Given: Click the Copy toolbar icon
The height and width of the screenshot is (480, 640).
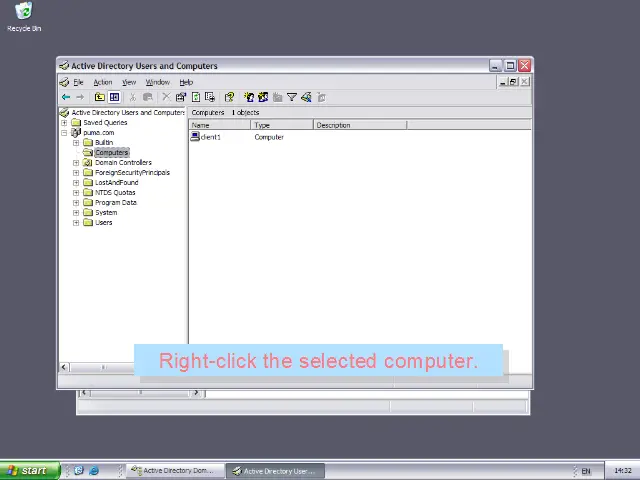Looking at the screenshot, I should click(x=148, y=97).
